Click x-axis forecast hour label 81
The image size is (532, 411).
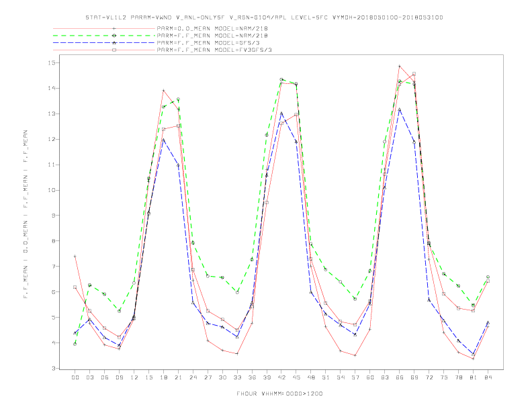click(x=474, y=377)
